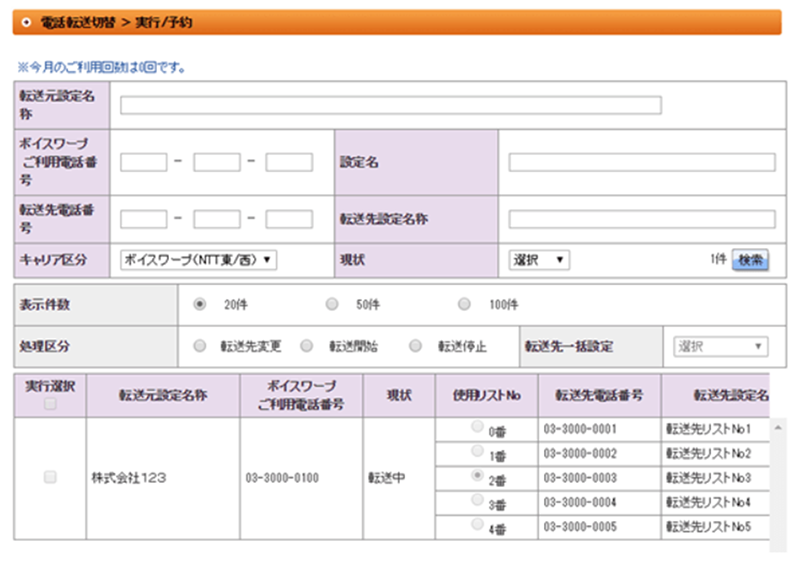Click the header bullet icon beside 電話転送切替
Screen dimensions: 801x561
tap(26, 22)
